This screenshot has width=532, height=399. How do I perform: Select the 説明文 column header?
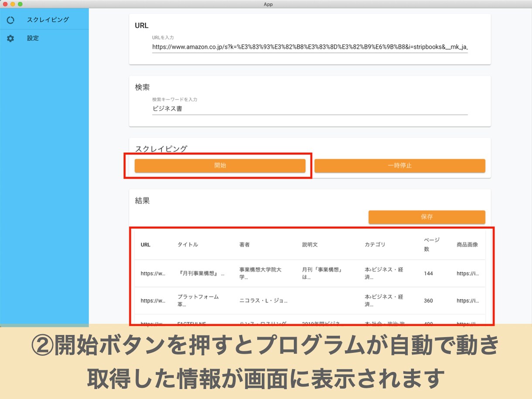(310, 245)
